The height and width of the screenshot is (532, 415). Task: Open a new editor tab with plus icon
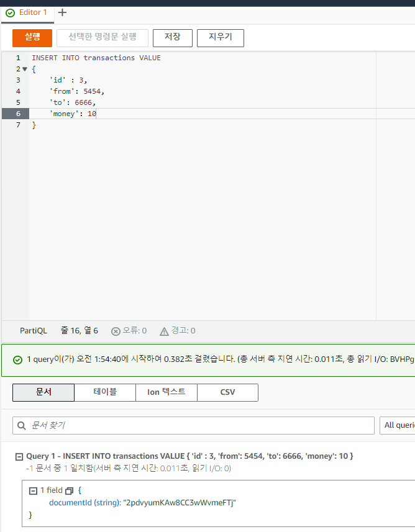click(62, 12)
